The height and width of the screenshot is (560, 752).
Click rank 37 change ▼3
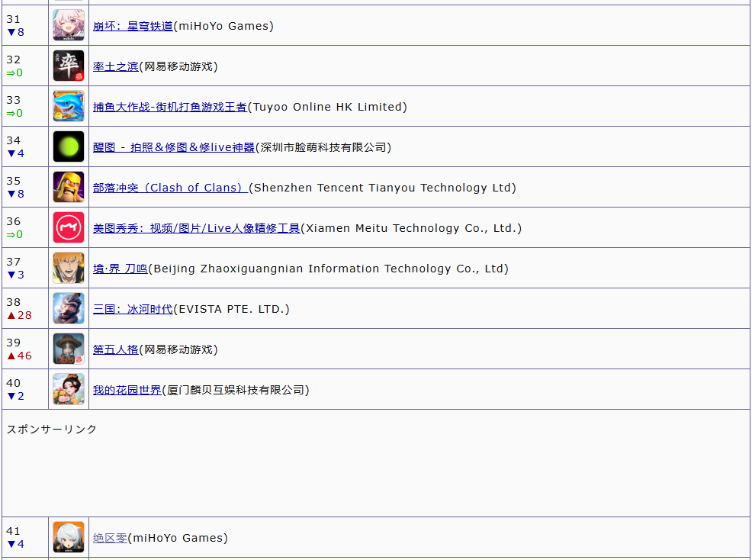[x=15, y=275]
